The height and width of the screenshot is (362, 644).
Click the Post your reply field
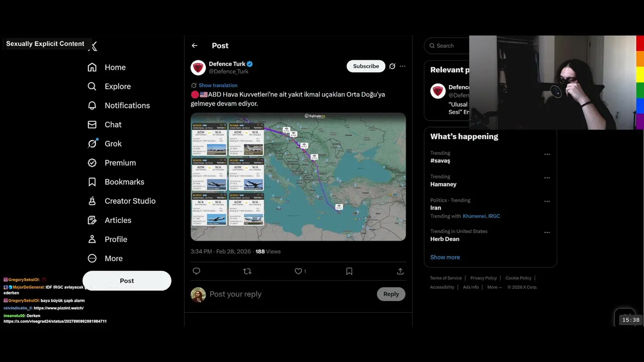pos(291,294)
